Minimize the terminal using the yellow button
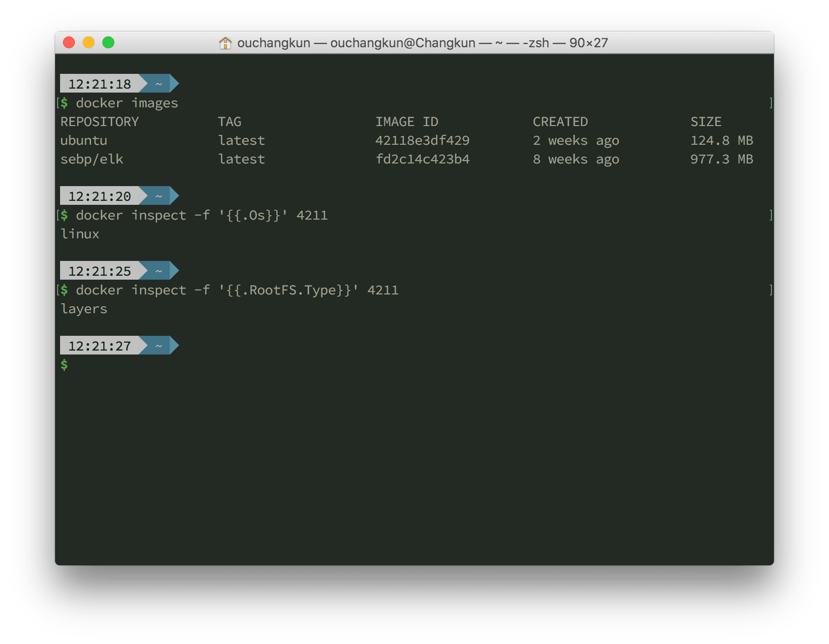 [89, 43]
